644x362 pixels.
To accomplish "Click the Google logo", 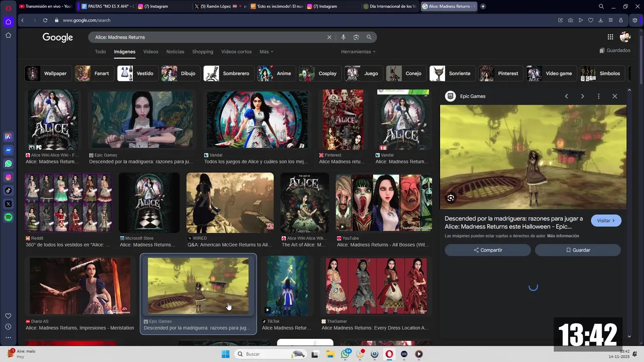I will tap(58, 37).
